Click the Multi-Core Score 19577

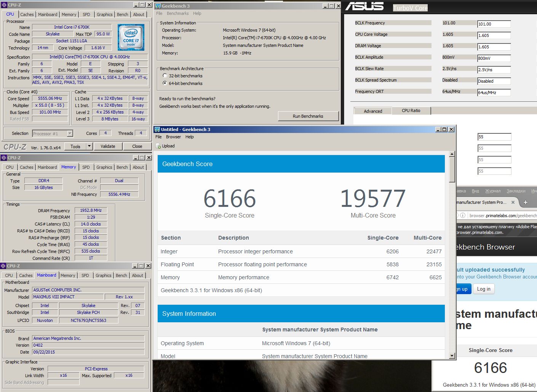tap(373, 198)
